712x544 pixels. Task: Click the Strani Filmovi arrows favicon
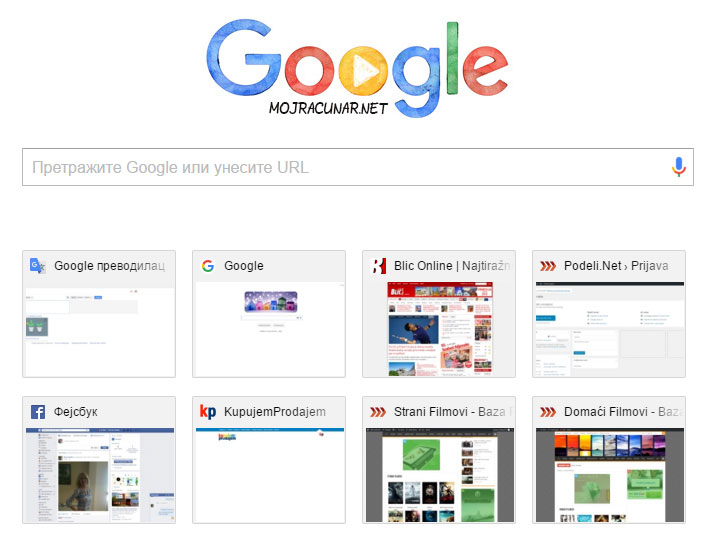378,412
